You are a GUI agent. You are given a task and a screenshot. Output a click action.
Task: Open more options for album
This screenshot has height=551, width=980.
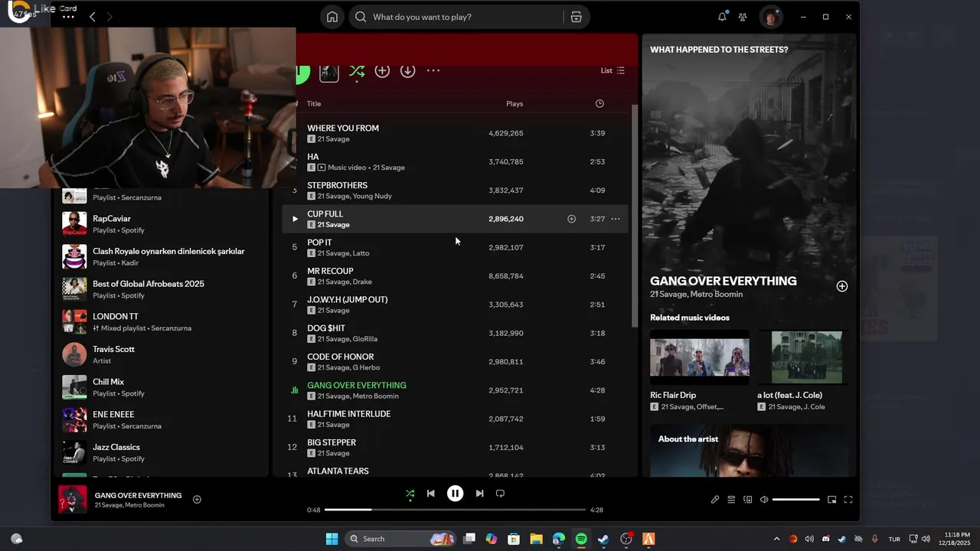[x=433, y=70]
